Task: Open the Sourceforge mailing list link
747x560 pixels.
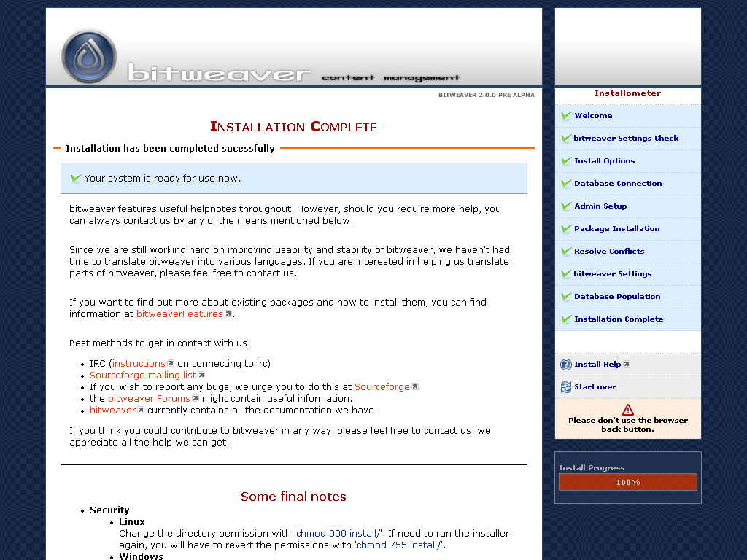Action: click(x=143, y=376)
